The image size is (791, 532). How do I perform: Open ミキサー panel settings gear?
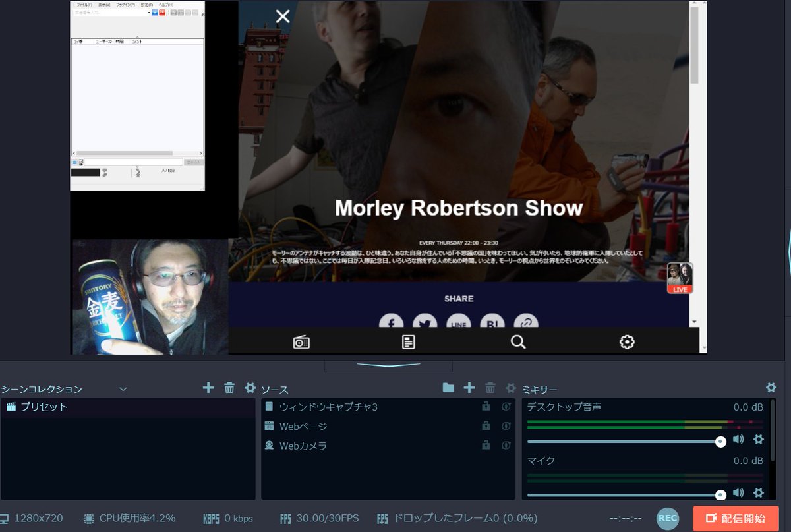(x=771, y=388)
